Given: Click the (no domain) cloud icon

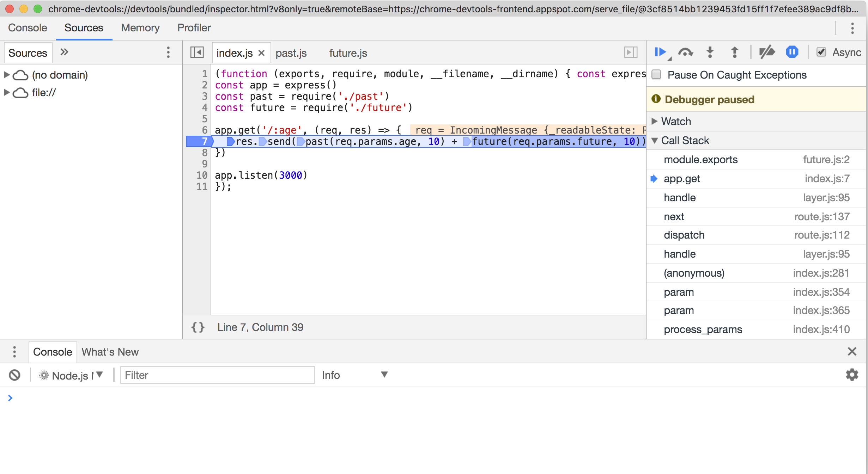Looking at the screenshot, I should click(x=20, y=75).
